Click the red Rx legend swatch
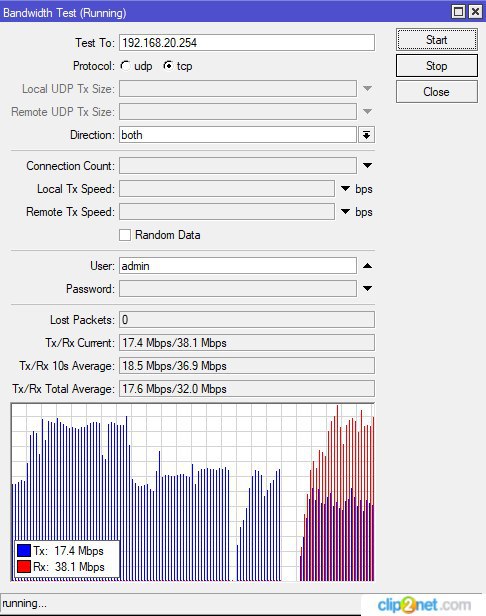 coord(24,566)
